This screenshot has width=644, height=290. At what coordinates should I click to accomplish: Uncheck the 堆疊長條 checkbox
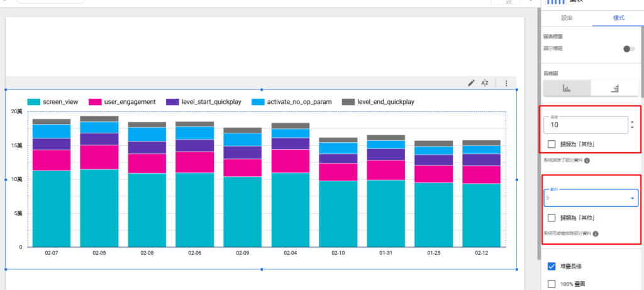(x=552, y=266)
